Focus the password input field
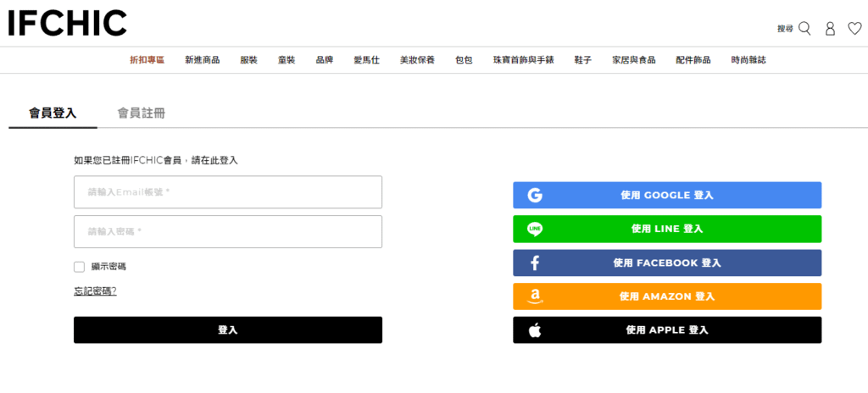 tap(228, 231)
